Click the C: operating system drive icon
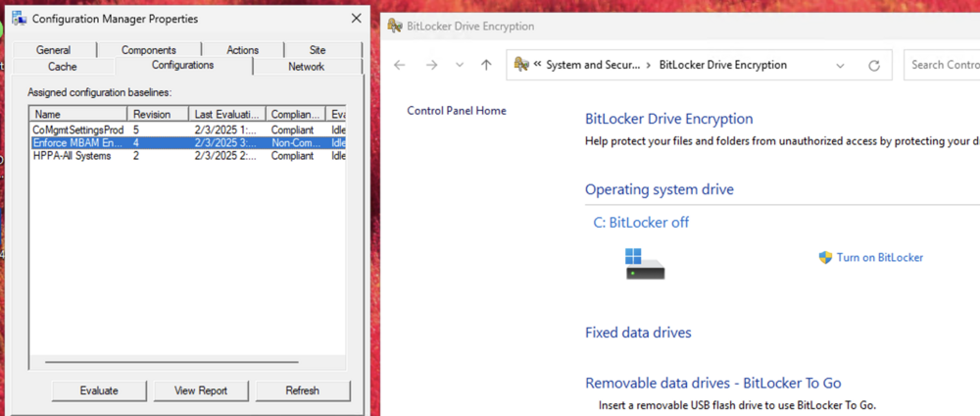Screen dimensions: 980x416 pos(645,263)
